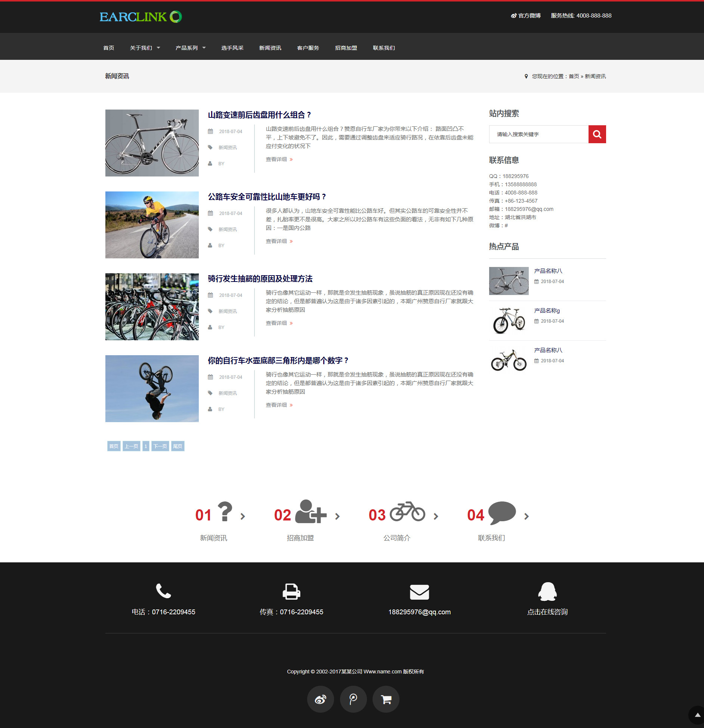Click the bicycle company profile icon
Screen dimensions: 704x728
(407, 512)
